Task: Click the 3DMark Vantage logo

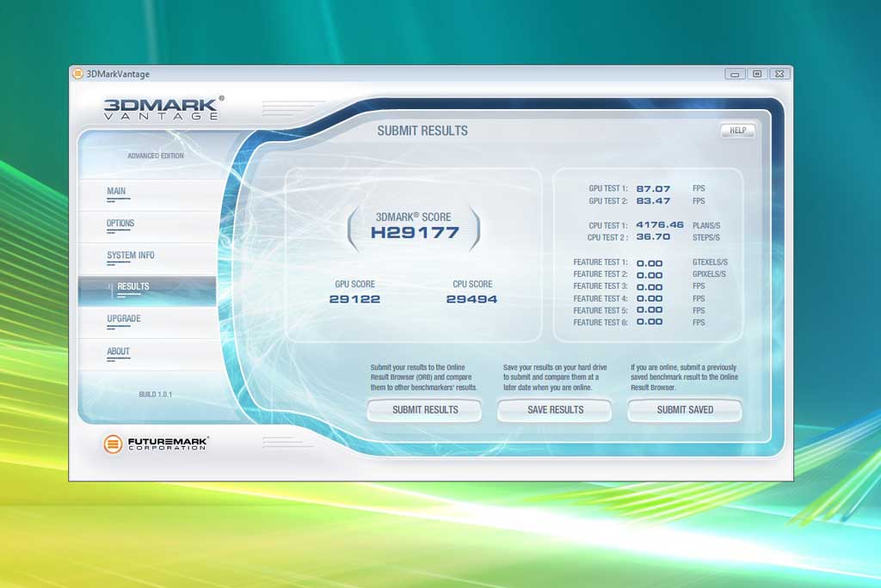Action: click(163, 107)
